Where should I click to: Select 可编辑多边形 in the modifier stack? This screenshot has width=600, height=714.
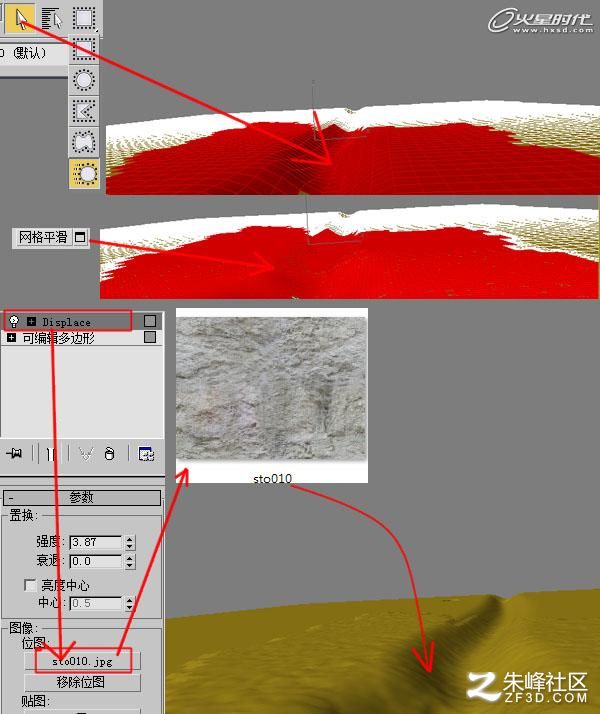pyautogui.click(x=58, y=338)
